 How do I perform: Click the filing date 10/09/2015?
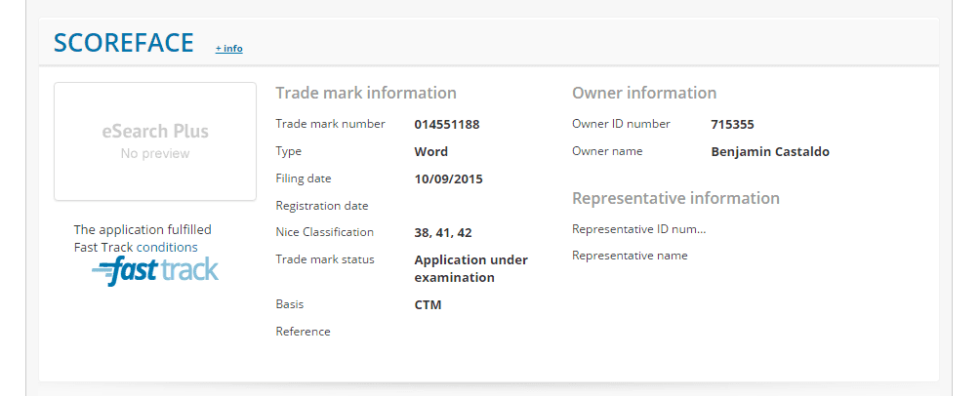[x=448, y=179]
